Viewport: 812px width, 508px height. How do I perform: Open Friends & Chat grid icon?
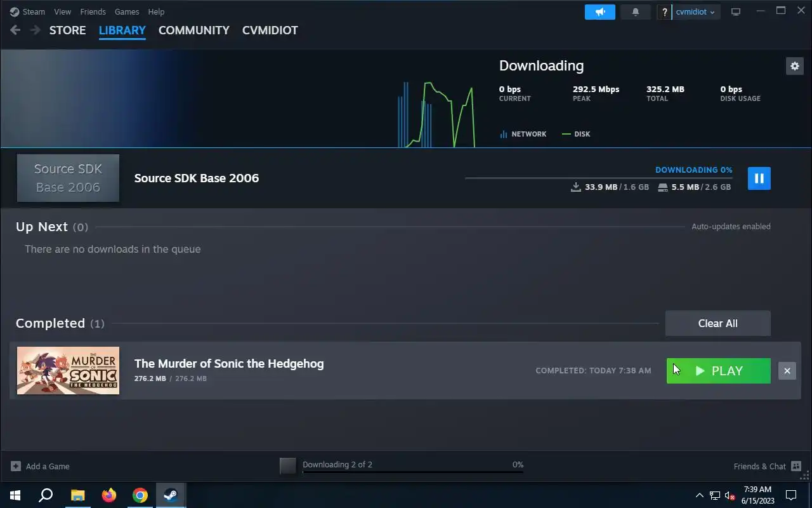(x=796, y=466)
